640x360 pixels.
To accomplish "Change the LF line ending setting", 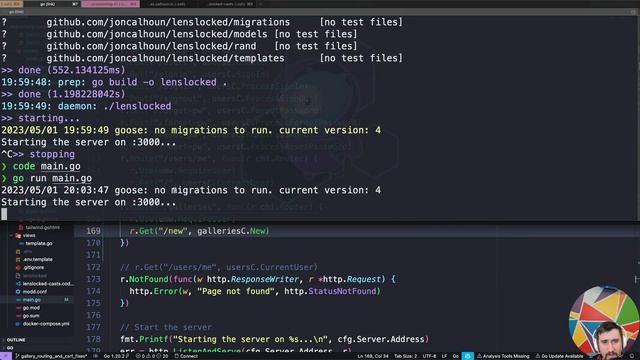I will click(444, 356).
